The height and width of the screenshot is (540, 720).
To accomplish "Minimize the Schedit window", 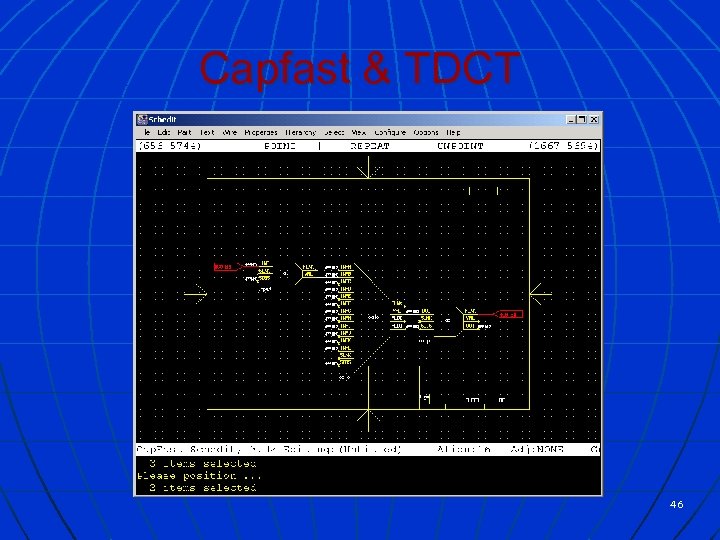I will coord(571,119).
